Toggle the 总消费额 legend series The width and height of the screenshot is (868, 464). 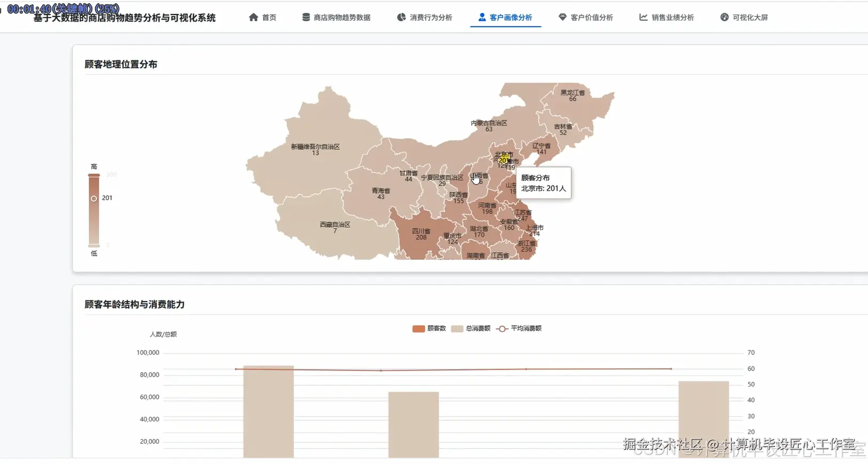[470, 329]
